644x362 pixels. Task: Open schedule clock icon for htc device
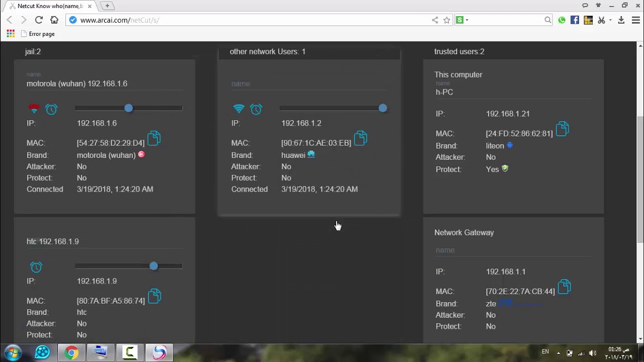36,267
